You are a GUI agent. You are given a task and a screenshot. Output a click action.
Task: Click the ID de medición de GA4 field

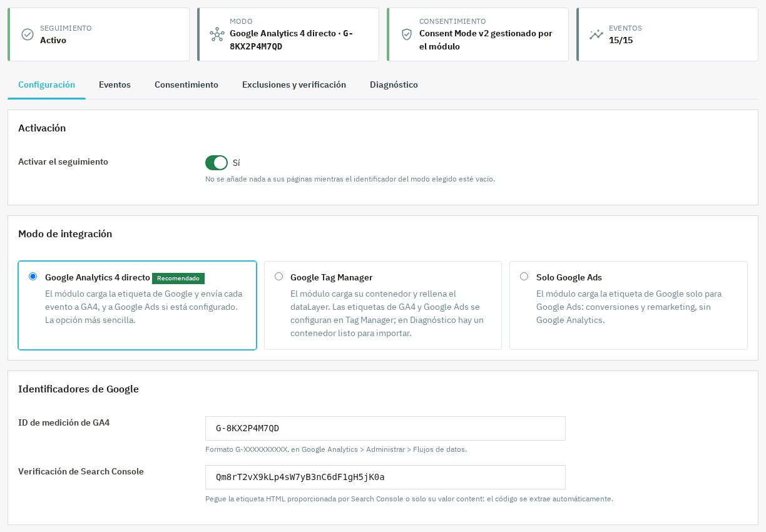[386, 428]
